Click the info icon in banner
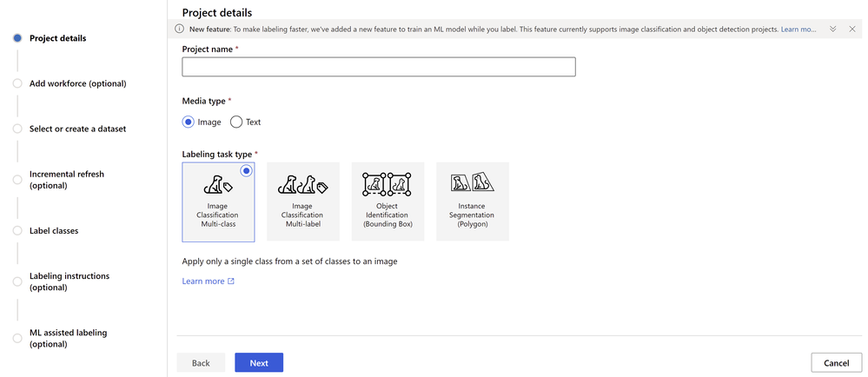 [x=179, y=29]
